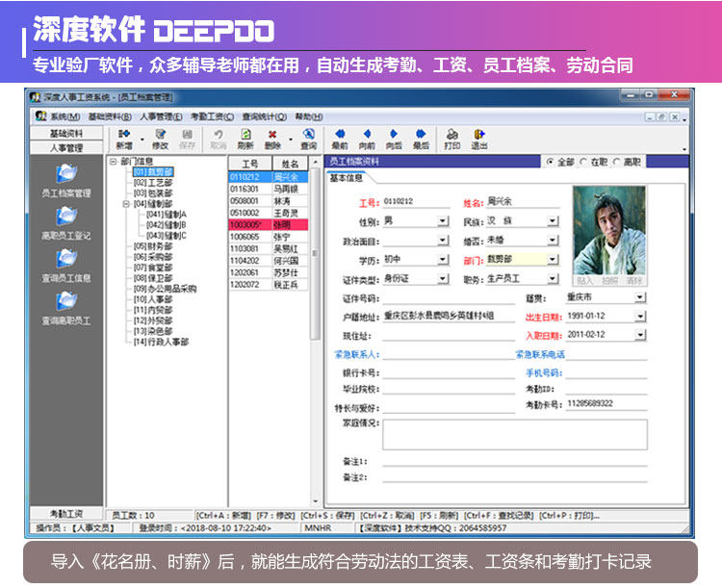This screenshot has height=588, width=722.
Task: Click the 考勤卡号 field 11285689322
Action: 606,404
